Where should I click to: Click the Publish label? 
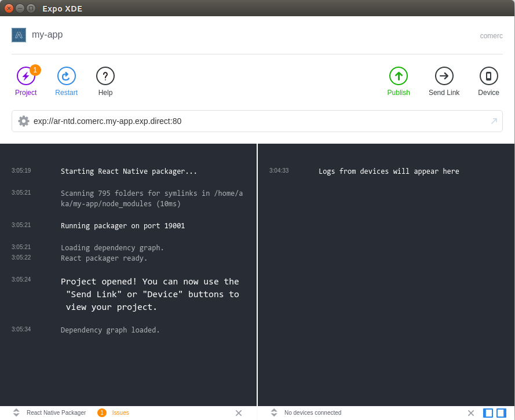[399, 93]
